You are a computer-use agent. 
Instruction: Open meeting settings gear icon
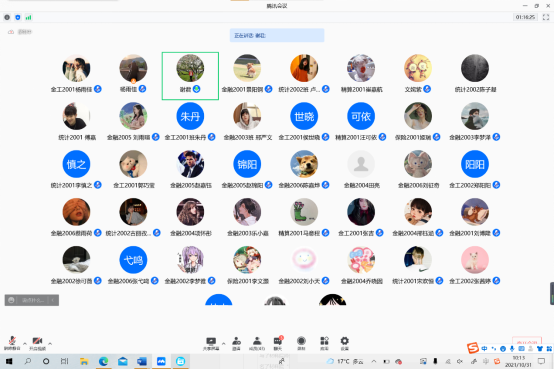click(x=344, y=343)
